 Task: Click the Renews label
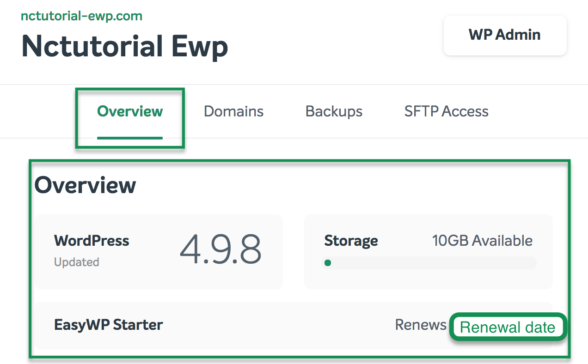[x=421, y=325]
